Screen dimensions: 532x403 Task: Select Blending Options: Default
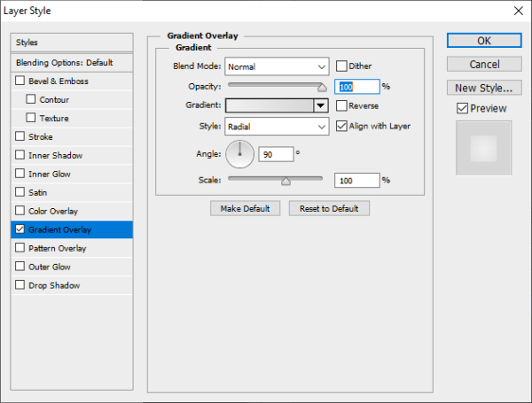[72, 62]
